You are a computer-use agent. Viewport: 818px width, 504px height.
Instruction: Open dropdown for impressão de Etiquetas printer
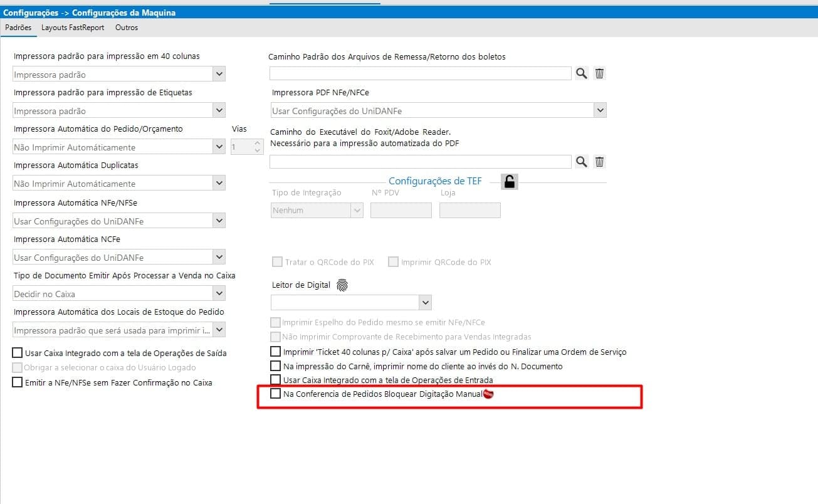(x=219, y=110)
